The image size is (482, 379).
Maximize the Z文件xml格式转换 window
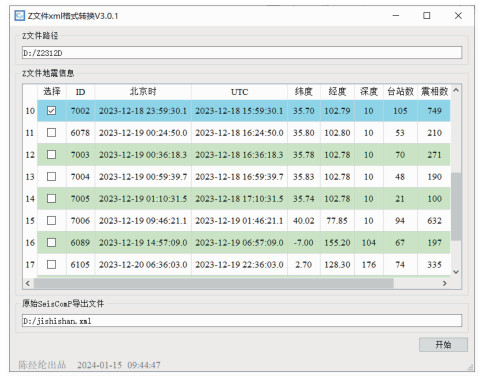click(x=427, y=16)
